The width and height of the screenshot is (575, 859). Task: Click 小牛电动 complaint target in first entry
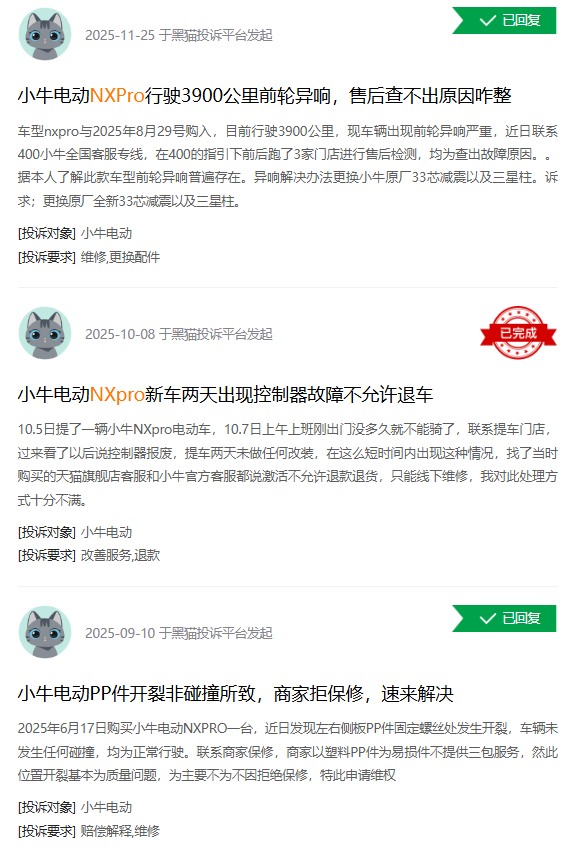click(x=106, y=233)
